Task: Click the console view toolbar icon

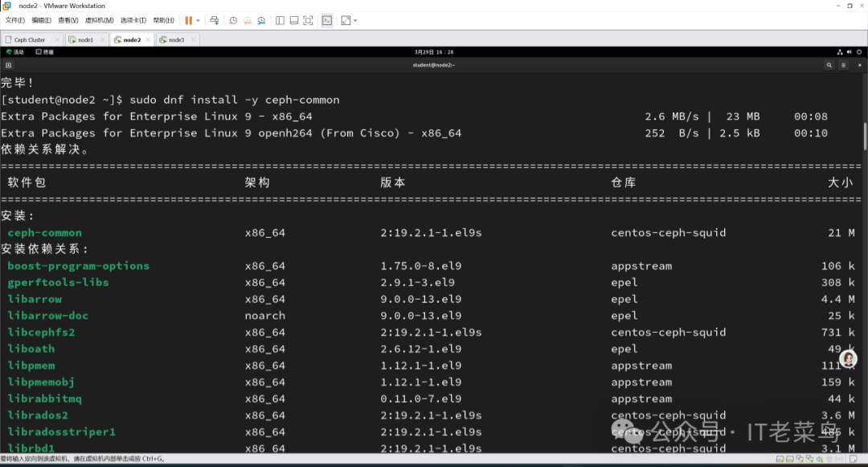Action: pyautogui.click(x=327, y=20)
